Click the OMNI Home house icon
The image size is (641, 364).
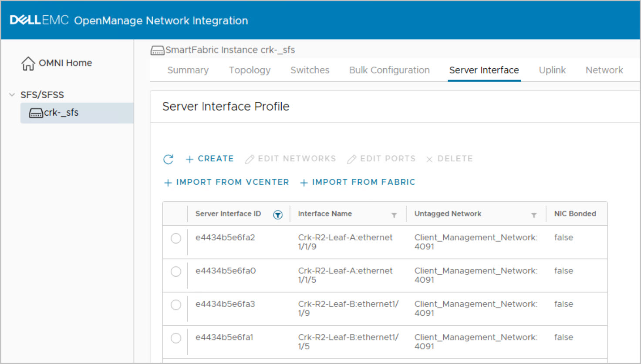point(28,63)
